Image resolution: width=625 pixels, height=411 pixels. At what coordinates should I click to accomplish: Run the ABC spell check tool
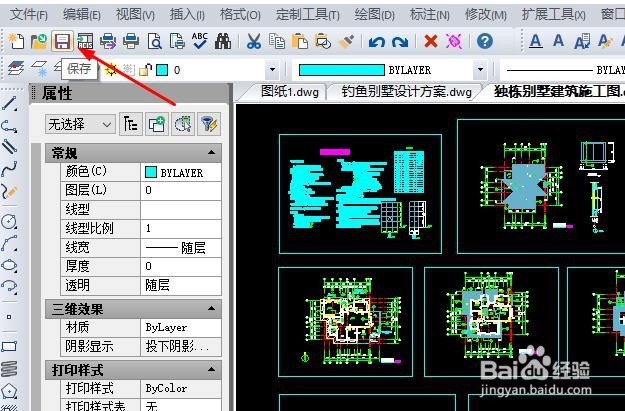[x=200, y=41]
